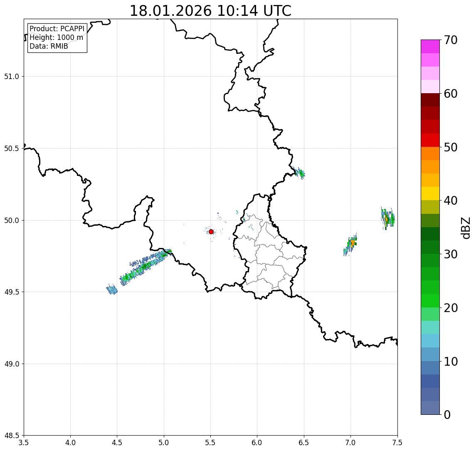Click the title text '18.01.2026 10:14 UTC'

pos(210,11)
